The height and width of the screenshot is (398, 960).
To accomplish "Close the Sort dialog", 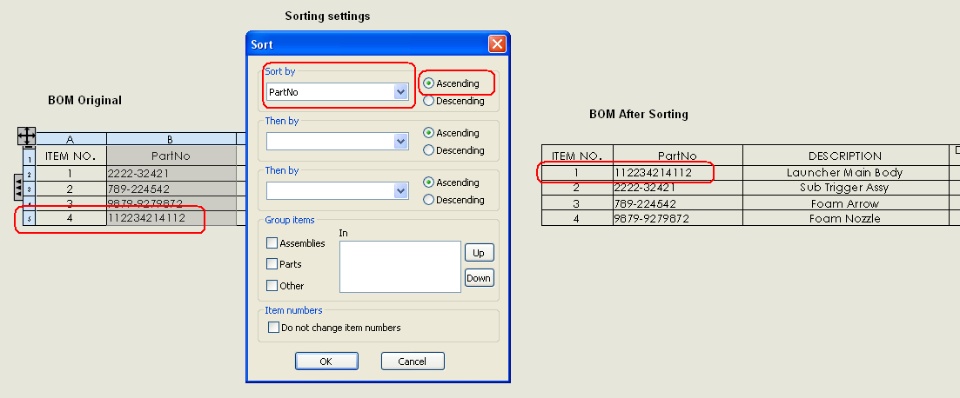I will 497,44.
